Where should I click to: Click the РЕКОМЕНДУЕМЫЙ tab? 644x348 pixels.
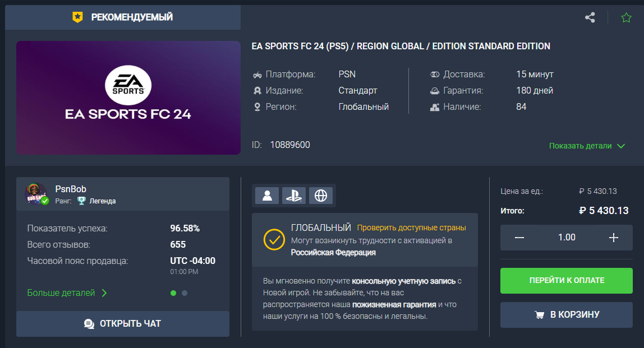pyautogui.click(x=123, y=17)
